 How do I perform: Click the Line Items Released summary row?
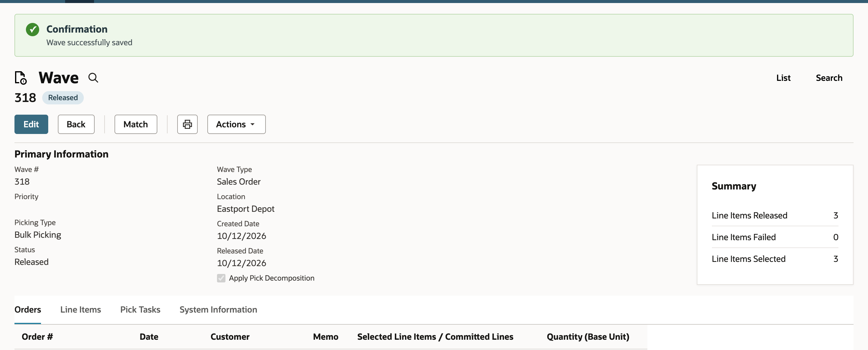[x=775, y=215]
